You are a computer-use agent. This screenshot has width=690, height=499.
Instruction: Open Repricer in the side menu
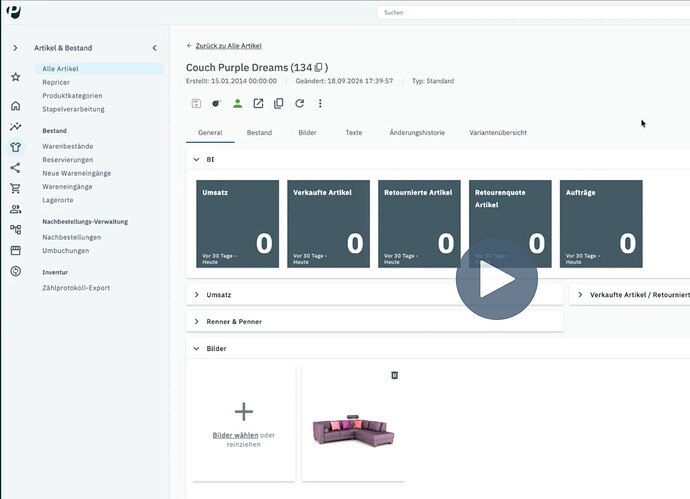click(x=56, y=82)
